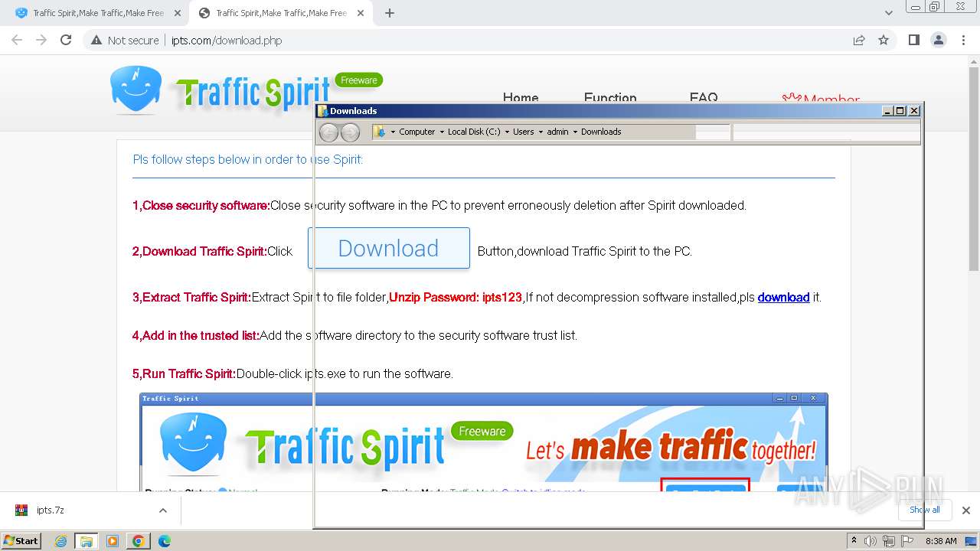The image size is (980, 551).
Task: Select admin in the Explorer breadcrumb
Action: (557, 132)
